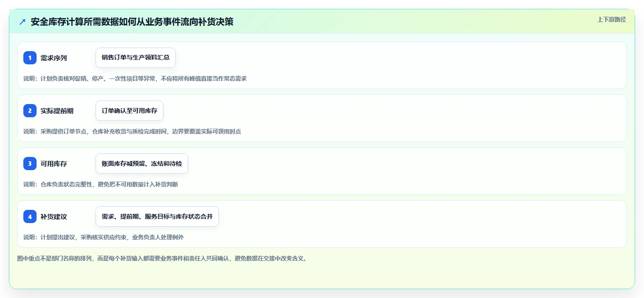Click the step 4 number badge

(30, 216)
